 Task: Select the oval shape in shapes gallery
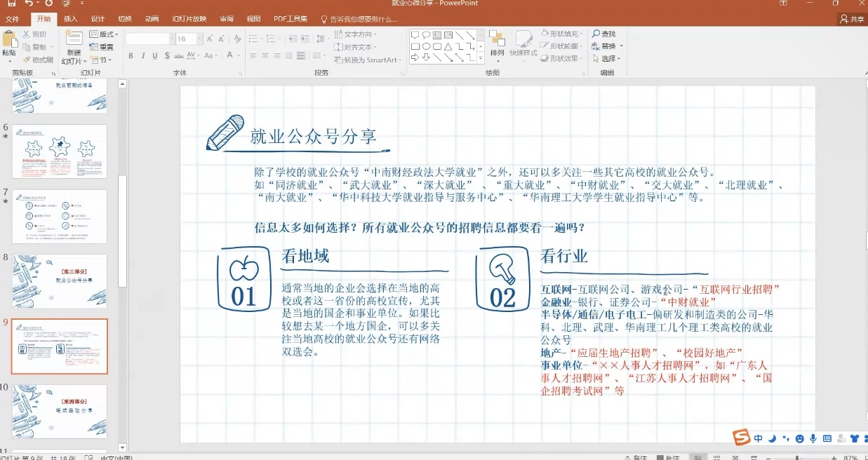426,46
